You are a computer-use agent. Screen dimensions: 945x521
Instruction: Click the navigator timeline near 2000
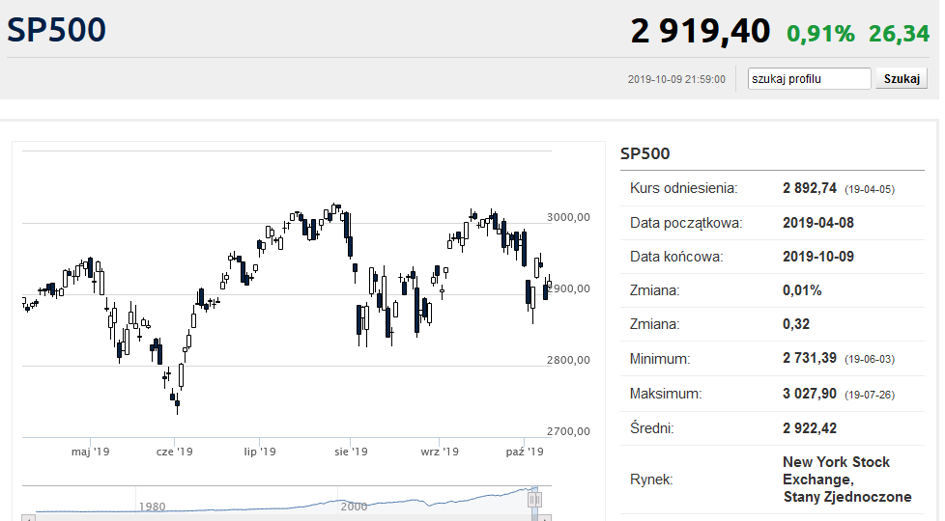coord(354,507)
